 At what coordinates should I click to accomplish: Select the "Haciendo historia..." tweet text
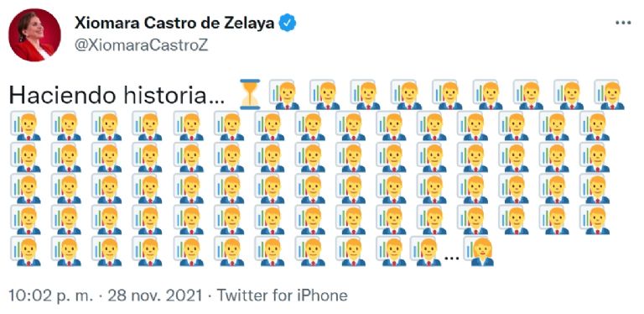coord(117,96)
